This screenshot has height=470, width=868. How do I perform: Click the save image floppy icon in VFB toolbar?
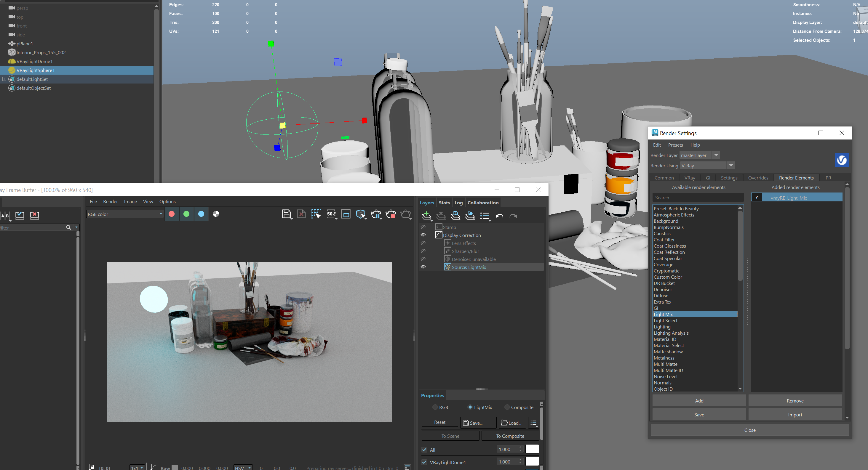click(287, 214)
